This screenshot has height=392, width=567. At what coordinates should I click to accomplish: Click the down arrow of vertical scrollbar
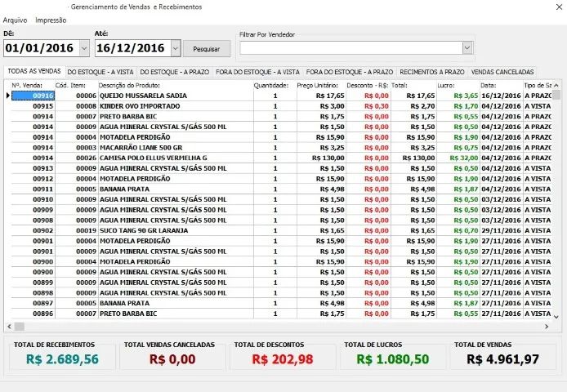pyautogui.click(x=556, y=317)
